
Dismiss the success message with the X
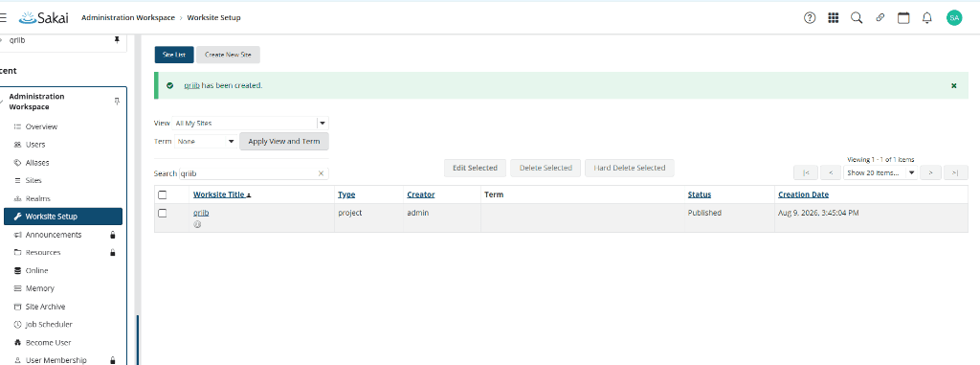point(954,86)
